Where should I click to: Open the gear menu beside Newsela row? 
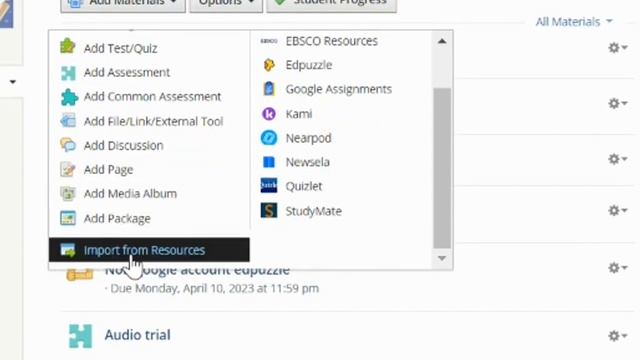618,159
